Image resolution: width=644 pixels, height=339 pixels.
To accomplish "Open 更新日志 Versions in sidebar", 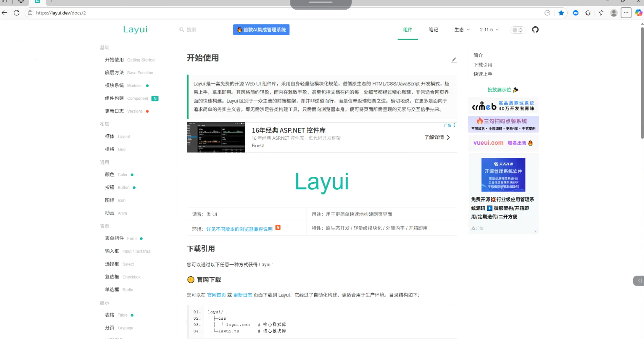I will [x=127, y=111].
